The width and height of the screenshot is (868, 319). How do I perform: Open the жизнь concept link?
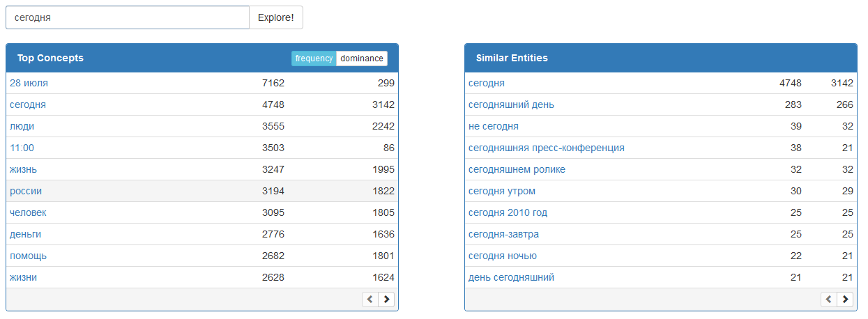tap(23, 169)
